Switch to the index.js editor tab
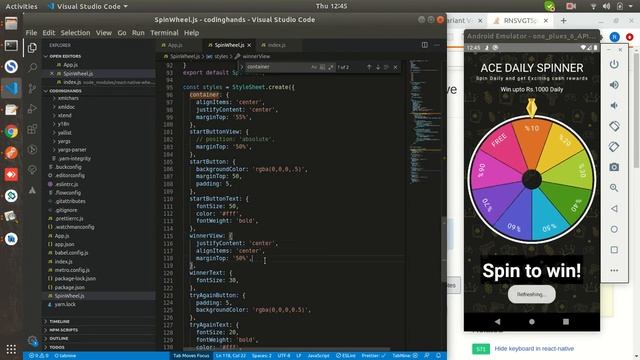The image size is (640, 360). pos(276,45)
